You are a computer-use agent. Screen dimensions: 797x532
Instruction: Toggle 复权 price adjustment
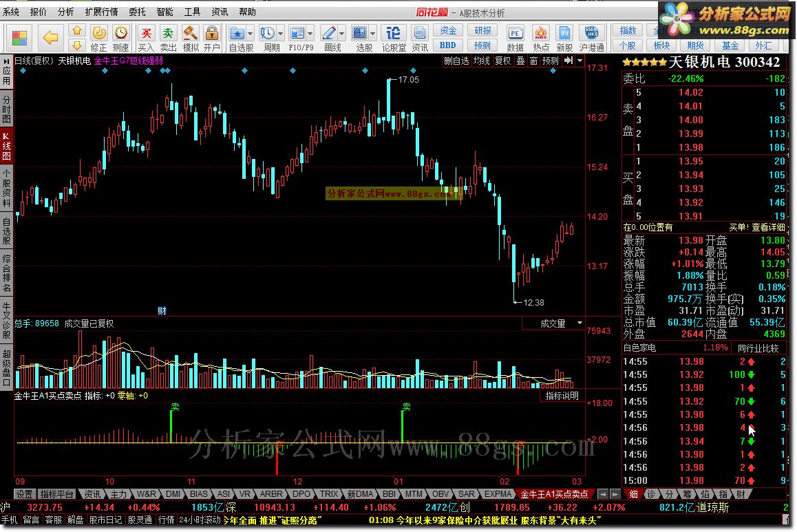coord(502,61)
